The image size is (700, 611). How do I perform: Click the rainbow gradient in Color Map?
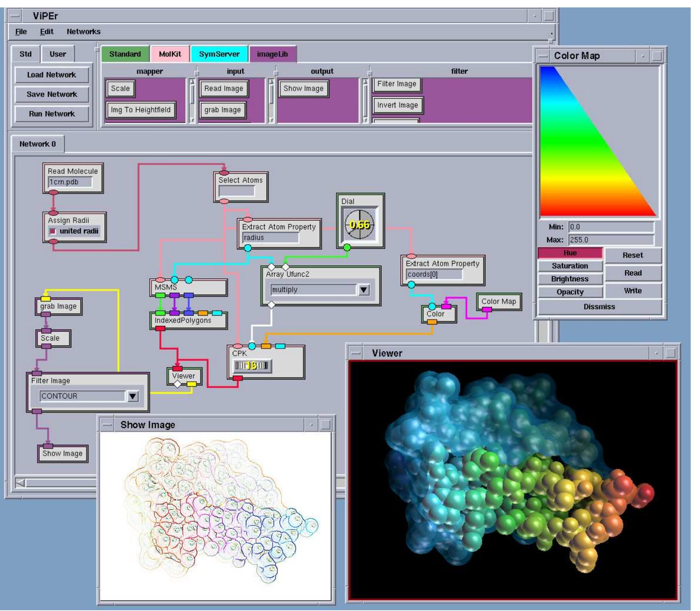598,142
